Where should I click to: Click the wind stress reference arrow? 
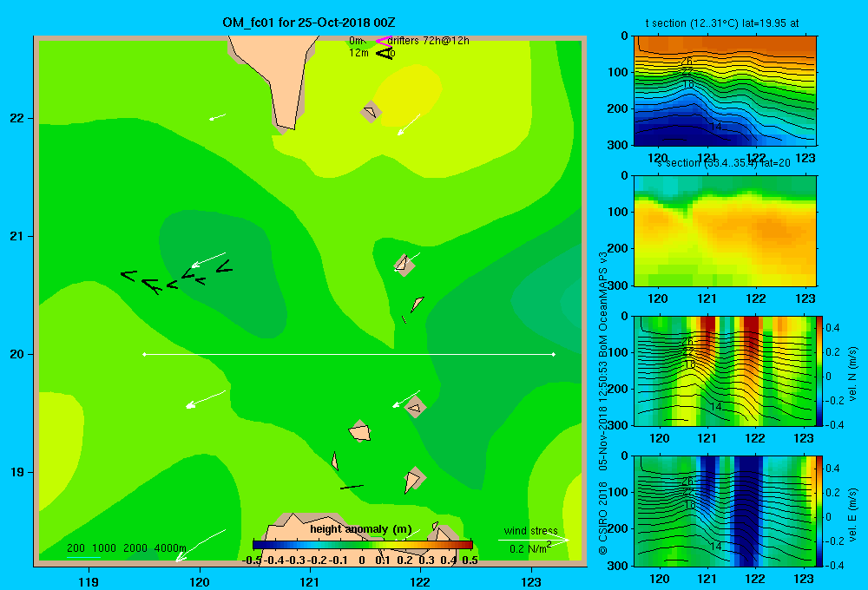[534, 540]
